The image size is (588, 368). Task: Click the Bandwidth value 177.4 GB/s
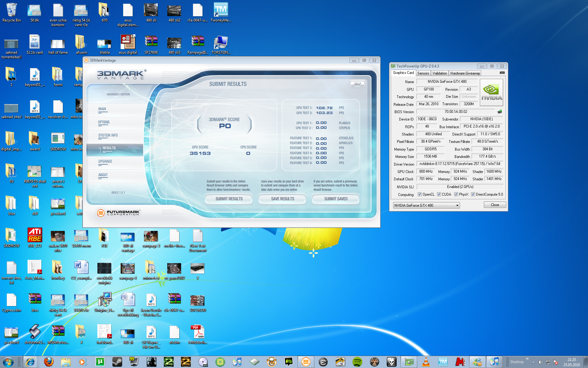(x=487, y=156)
